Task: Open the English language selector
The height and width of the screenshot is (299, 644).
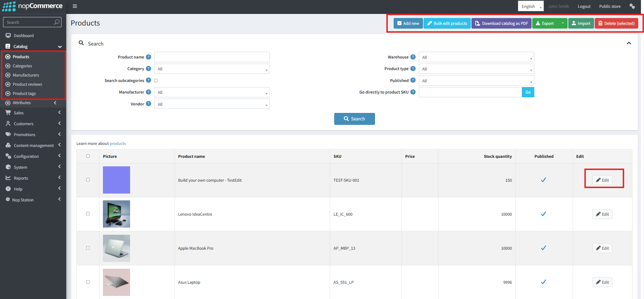Action: click(x=531, y=6)
